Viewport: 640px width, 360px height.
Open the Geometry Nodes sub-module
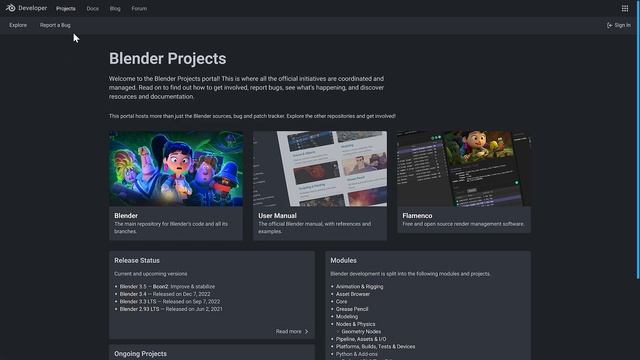tap(361, 331)
